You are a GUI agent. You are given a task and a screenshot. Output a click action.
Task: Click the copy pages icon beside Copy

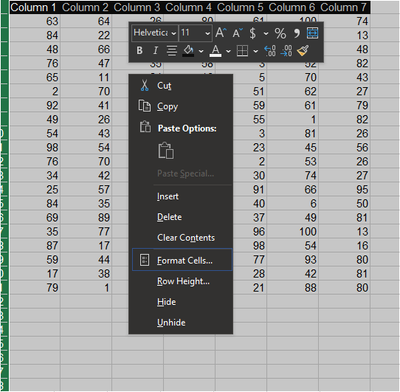[x=144, y=106]
